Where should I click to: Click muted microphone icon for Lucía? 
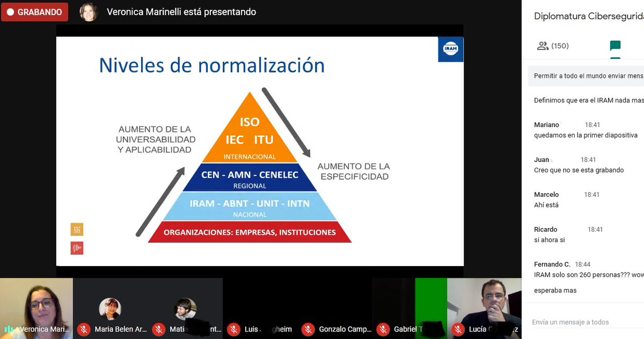(458, 329)
